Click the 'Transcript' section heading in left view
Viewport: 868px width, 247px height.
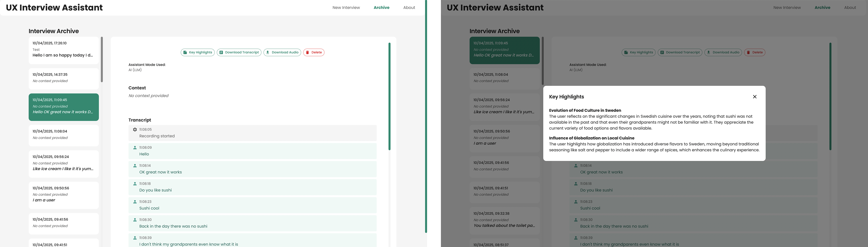(139, 120)
